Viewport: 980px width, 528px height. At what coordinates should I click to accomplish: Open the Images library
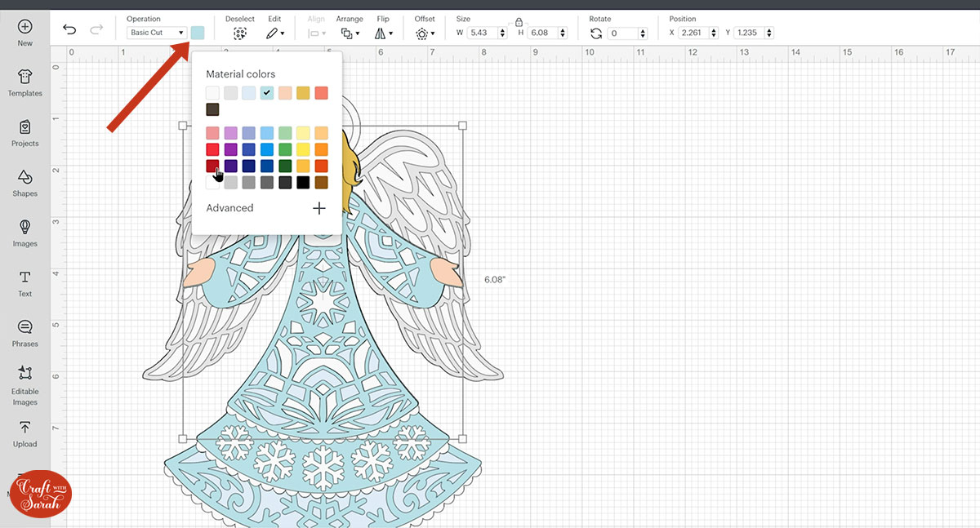point(24,232)
